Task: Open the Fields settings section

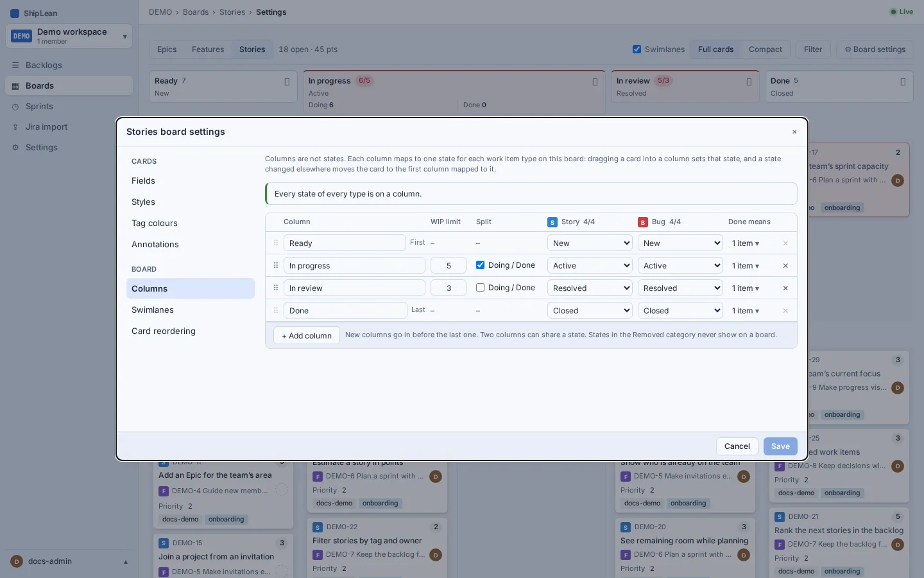Action: pyautogui.click(x=191, y=181)
